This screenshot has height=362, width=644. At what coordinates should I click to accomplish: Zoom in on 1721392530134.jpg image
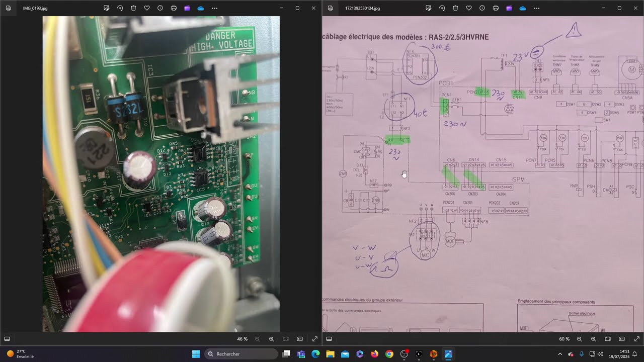coord(594,339)
